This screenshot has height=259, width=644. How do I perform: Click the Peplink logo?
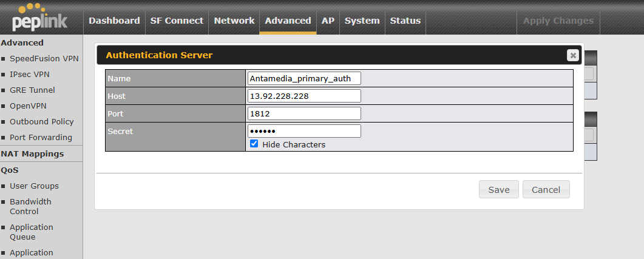39,18
